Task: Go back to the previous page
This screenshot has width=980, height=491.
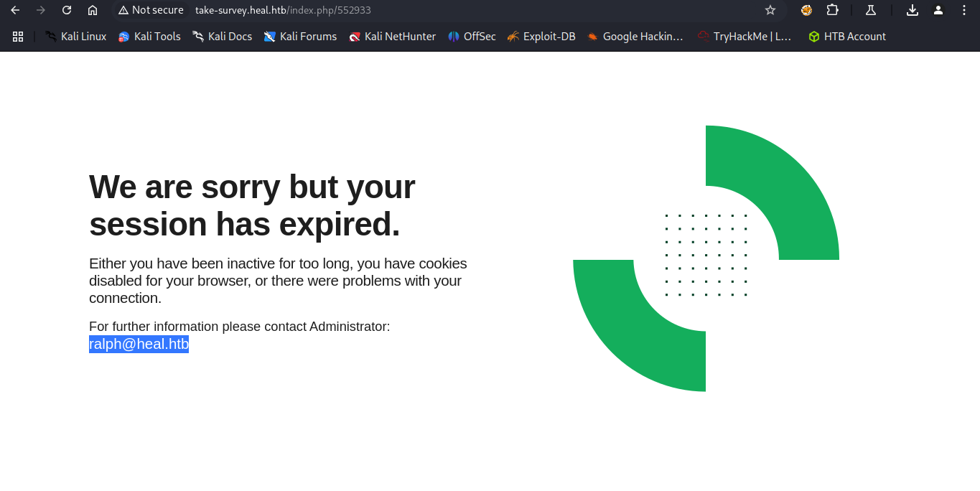Action: pos(15,10)
